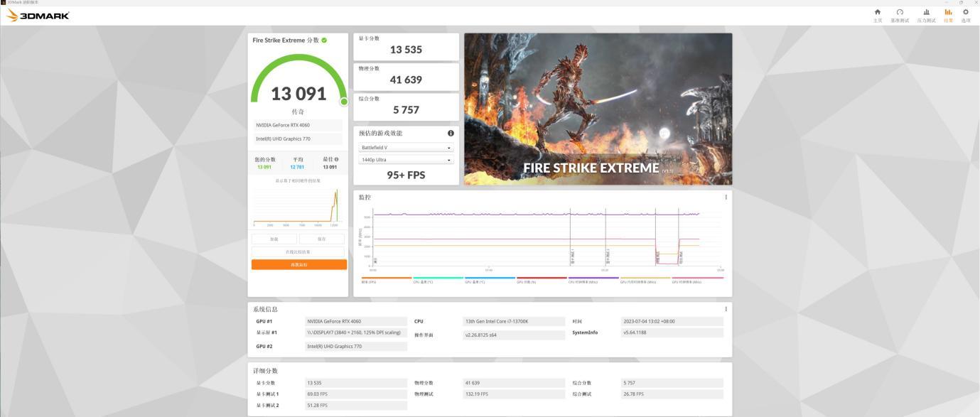The width and height of the screenshot is (980, 417).
Task: Open the 1440p Ultra preset dropdown
Action: pos(406,160)
